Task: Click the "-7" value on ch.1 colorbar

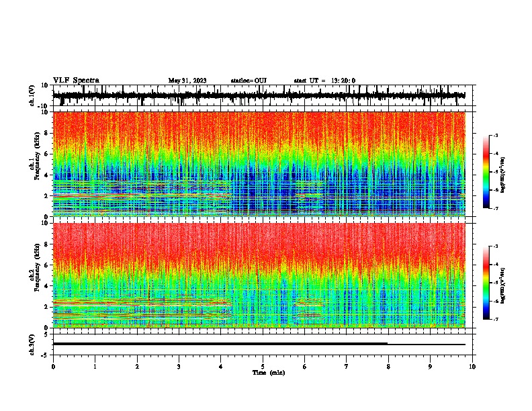Action: click(496, 208)
